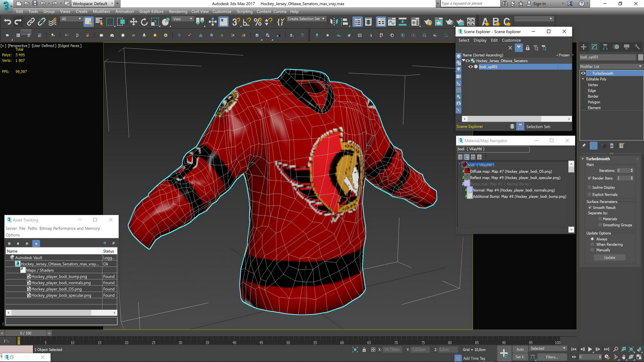Toggle visibility eye of bodi_up001 in Scene Explorer
This screenshot has height=362, width=644.
click(x=471, y=67)
